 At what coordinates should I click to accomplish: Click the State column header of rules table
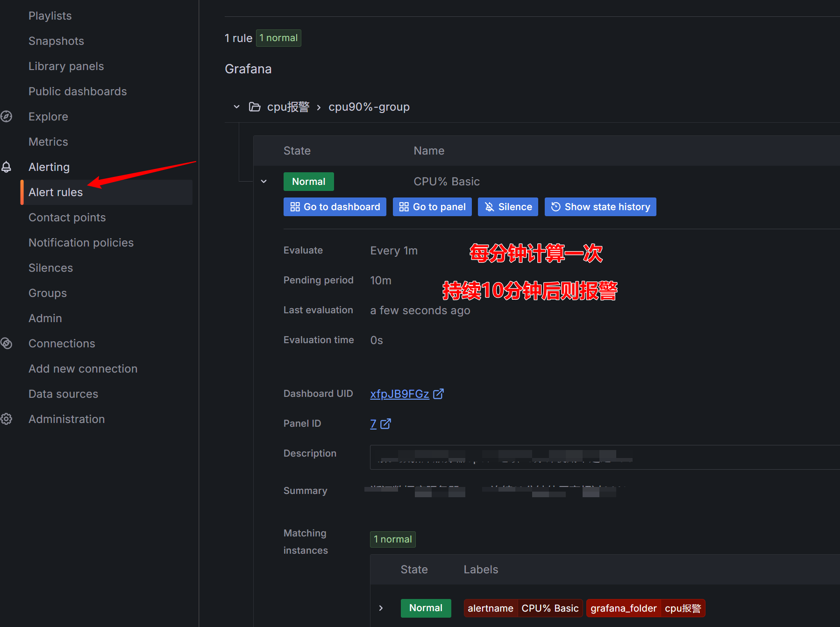pos(297,151)
